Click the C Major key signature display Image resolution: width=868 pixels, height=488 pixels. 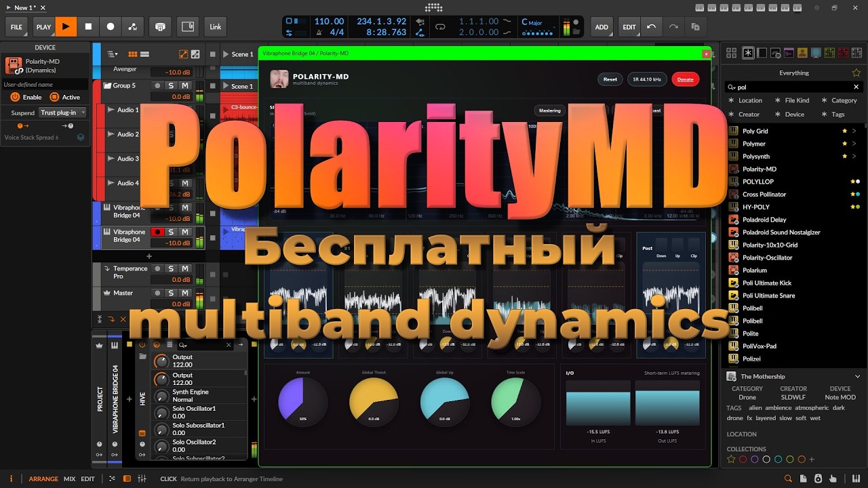pos(532,22)
